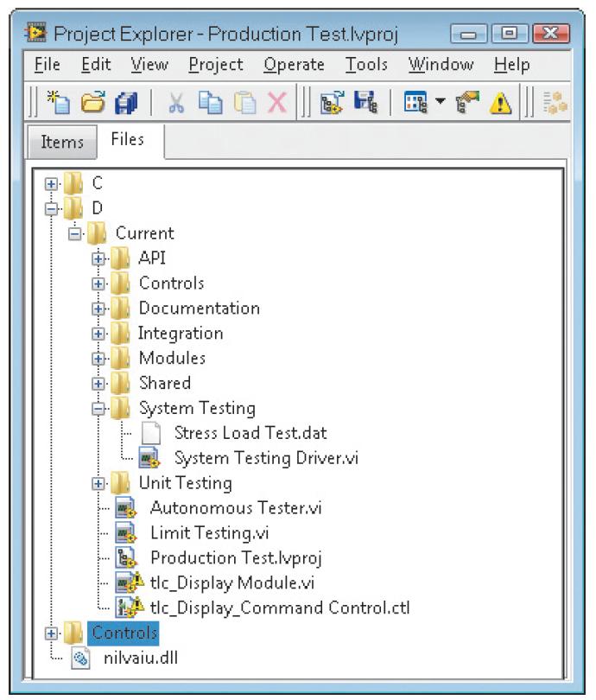Expand the Controls folder inside Current
Image resolution: width=596 pixels, height=700 pixels.
point(98,283)
